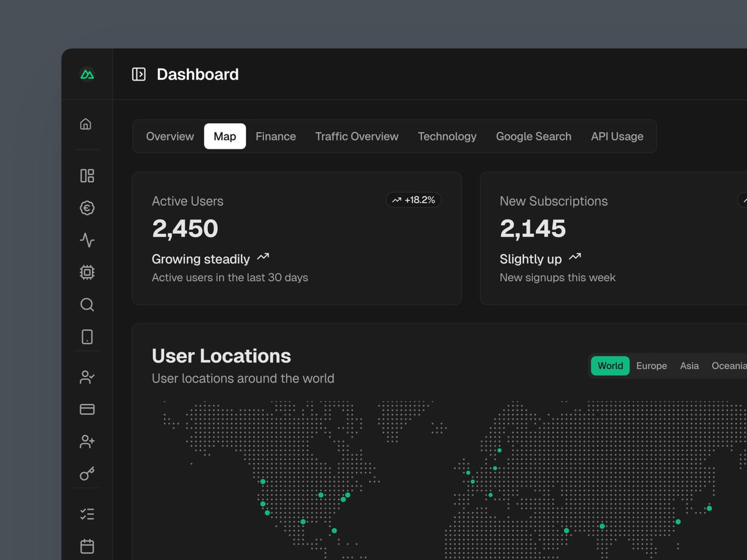Click the 'Slightly up' text
The height and width of the screenshot is (560, 747).
pos(530,259)
